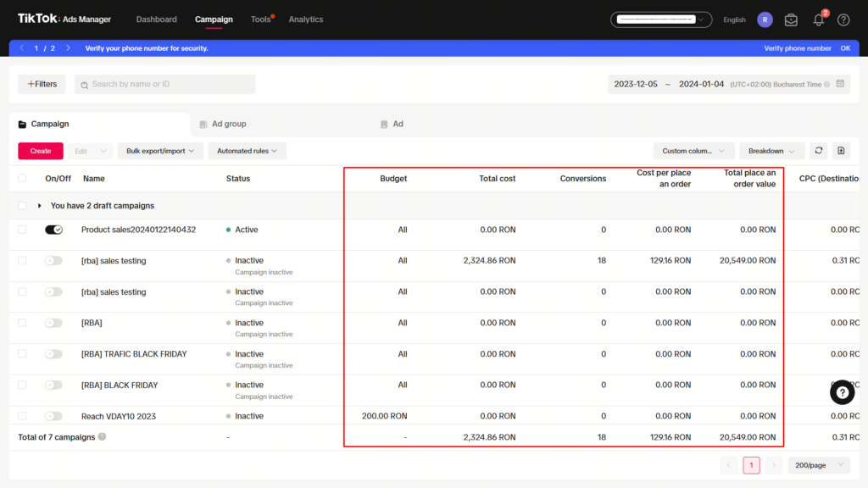Toggle off Product sales20240122140432 campaign

coord(53,230)
